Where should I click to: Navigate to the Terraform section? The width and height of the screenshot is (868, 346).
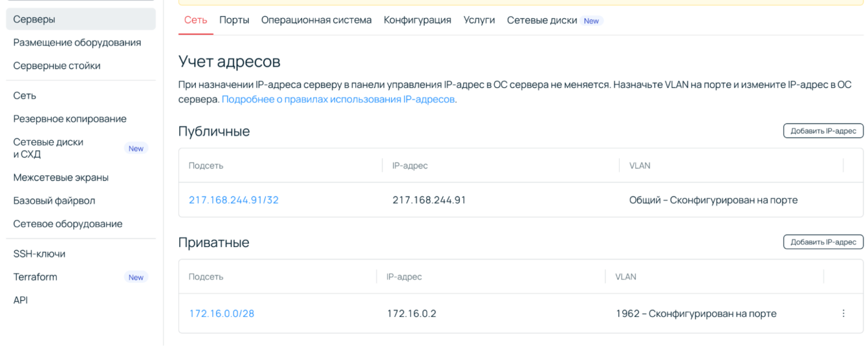pyautogui.click(x=36, y=277)
